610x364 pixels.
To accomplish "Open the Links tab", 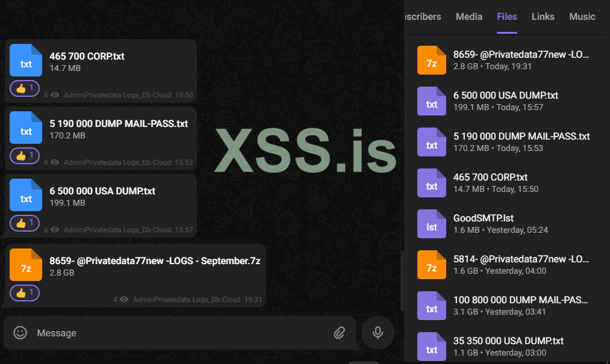I will click(543, 17).
